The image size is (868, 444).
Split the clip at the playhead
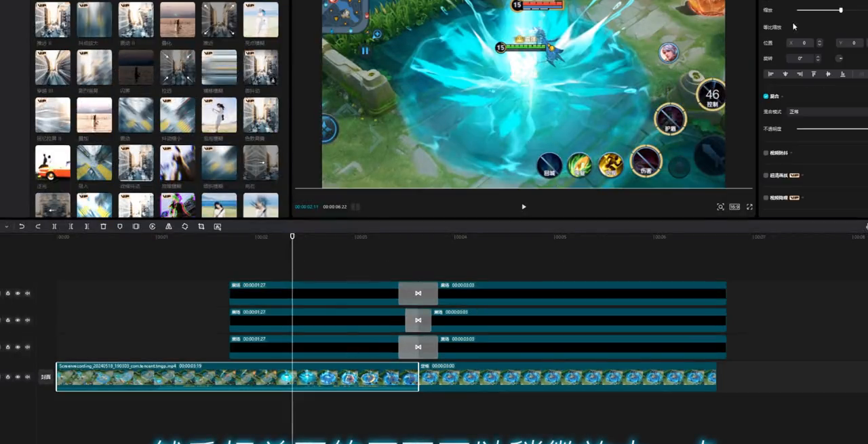(54, 226)
